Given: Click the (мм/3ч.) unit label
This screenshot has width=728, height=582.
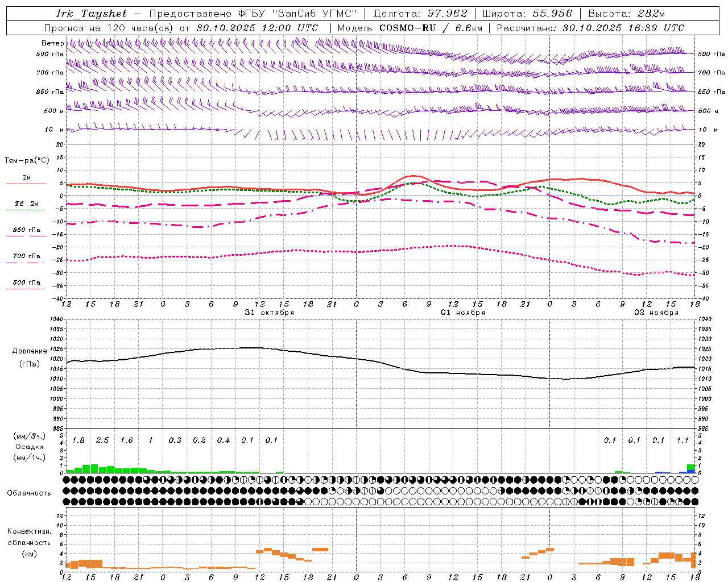Looking at the screenshot, I should (30, 436).
